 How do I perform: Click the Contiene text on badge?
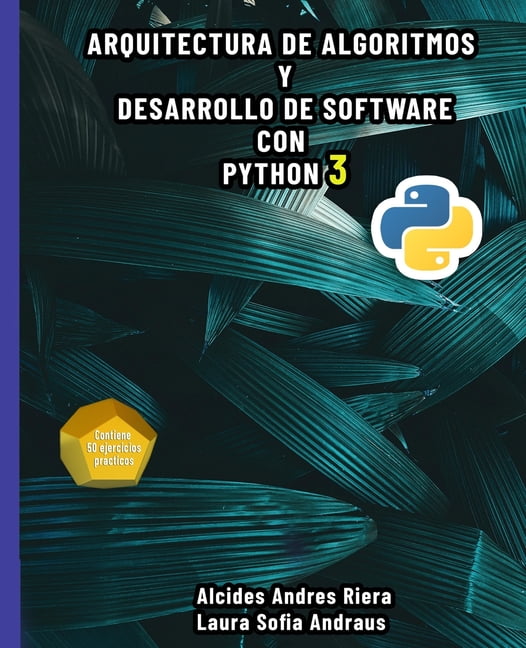point(113,435)
